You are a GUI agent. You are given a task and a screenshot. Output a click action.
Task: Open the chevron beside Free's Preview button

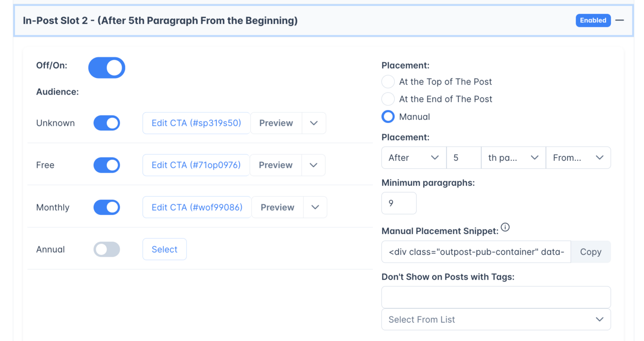pyautogui.click(x=314, y=165)
